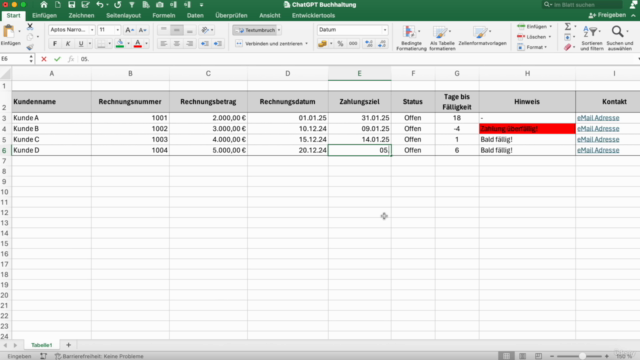The width and height of the screenshot is (640, 360).
Task: Increase font size with larger A icon
Action: coord(129,30)
